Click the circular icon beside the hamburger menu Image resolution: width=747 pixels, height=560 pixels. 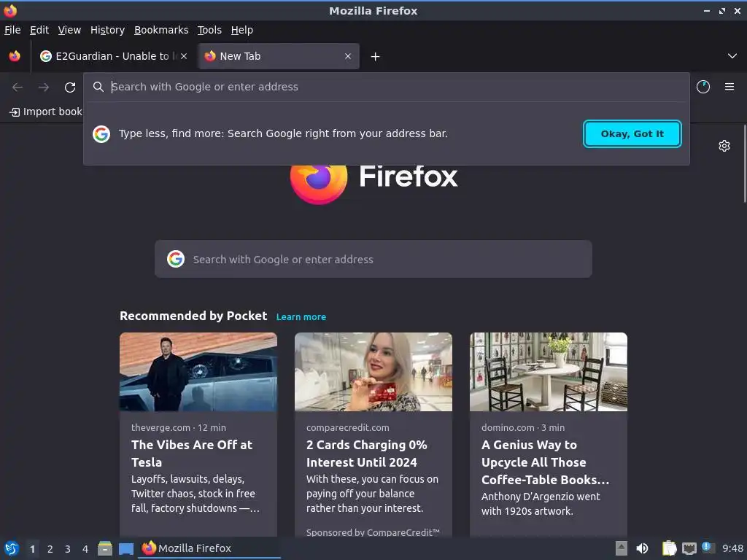click(x=703, y=87)
